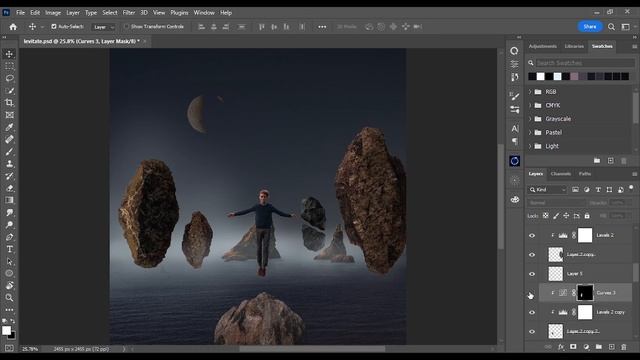This screenshot has width=640, height=360.
Task: Open the Filter menu
Action: [x=129, y=13]
